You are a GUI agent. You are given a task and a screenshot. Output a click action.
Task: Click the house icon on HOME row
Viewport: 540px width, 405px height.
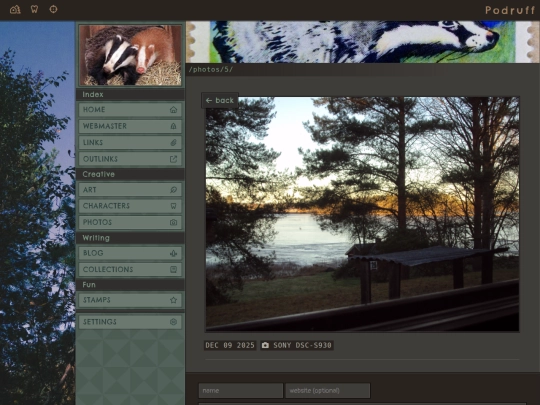(173, 110)
